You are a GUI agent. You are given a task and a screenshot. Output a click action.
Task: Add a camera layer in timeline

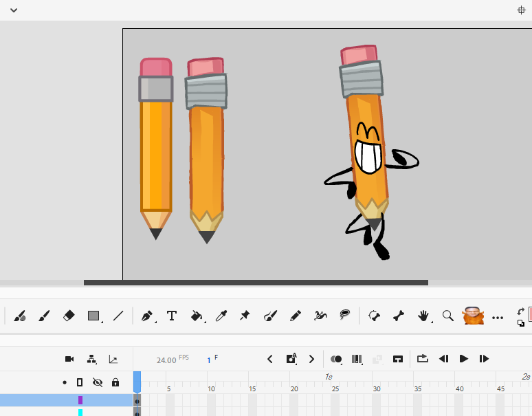coord(69,359)
